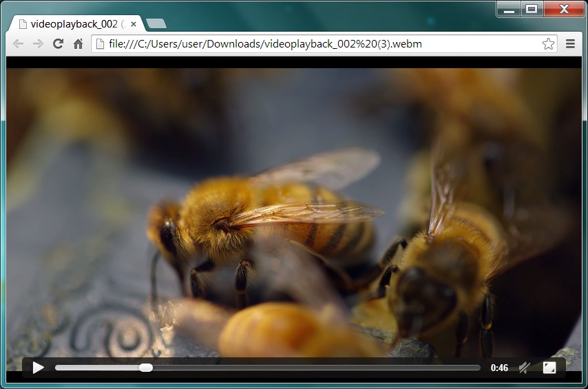Click the 0:46 time display

(x=499, y=368)
